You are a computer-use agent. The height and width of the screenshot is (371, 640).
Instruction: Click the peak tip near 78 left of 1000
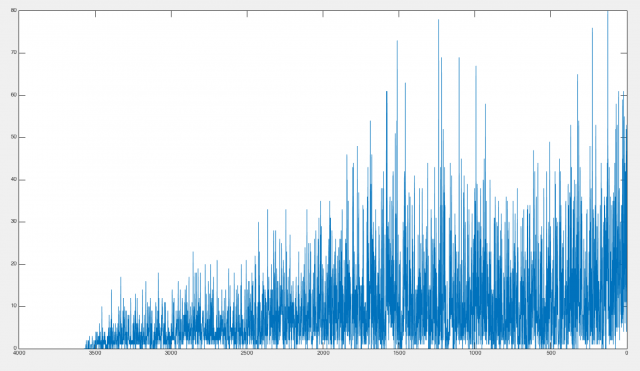439,20
